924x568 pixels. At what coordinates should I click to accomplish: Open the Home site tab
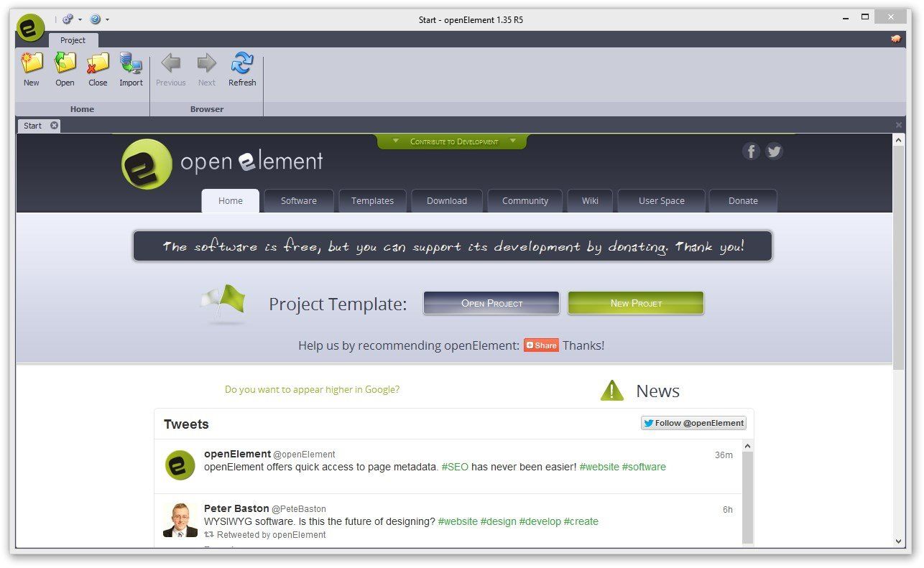click(x=231, y=201)
